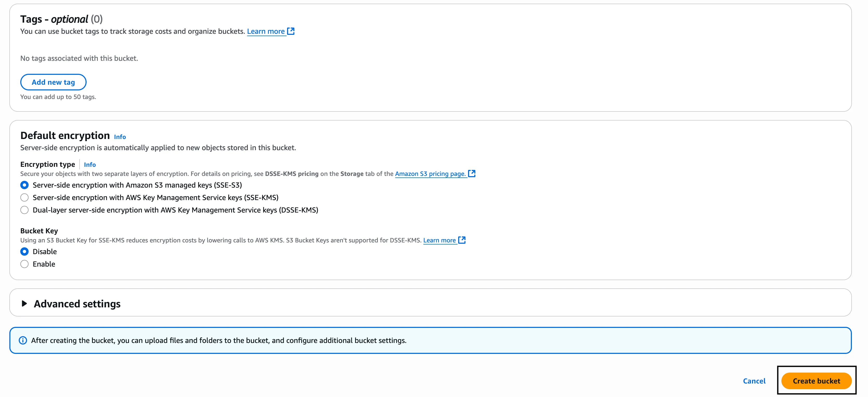Click Add new tag button

tap(53, 82)
